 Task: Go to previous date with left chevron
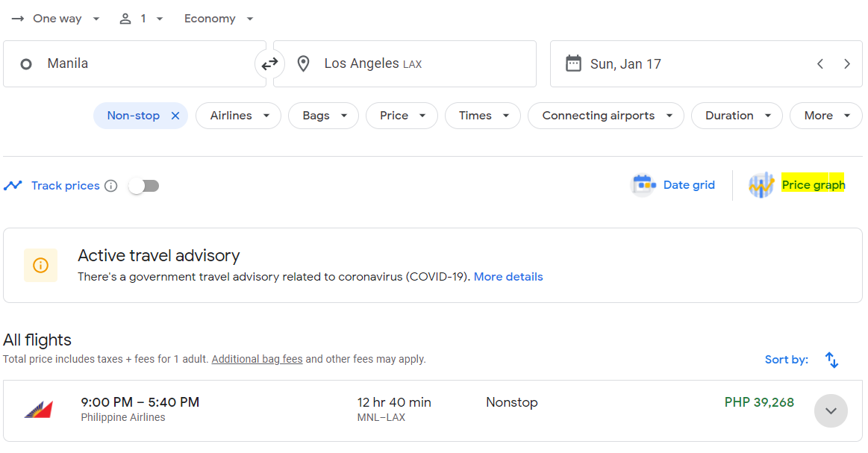tap(819, 63)
